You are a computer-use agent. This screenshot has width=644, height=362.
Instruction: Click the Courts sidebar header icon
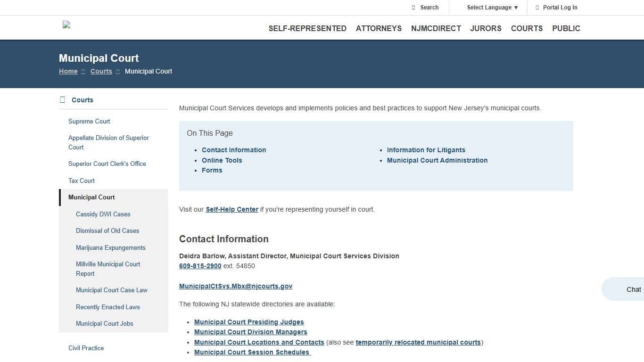pos(63,100)
